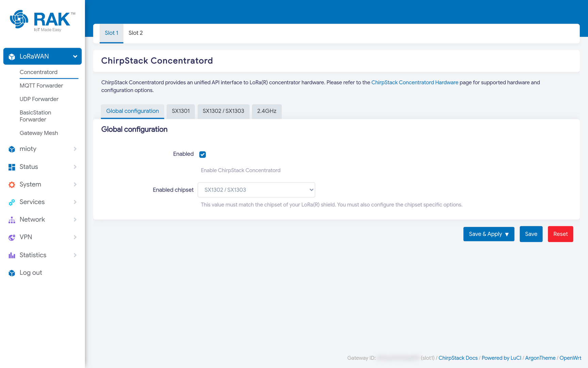Collapse the LoRaWAN menu chevron
Image resolution: width=588 pixels, height=368 pixels.
coord(75,57)
